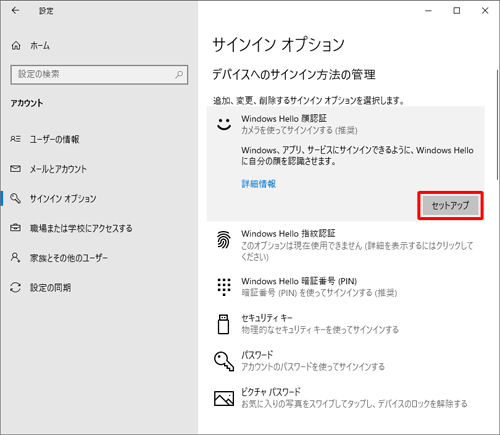The height and width of the screenshot is (435, 500).
Task: Click the サインイン オプション page heading
Action: click(278, 44)
